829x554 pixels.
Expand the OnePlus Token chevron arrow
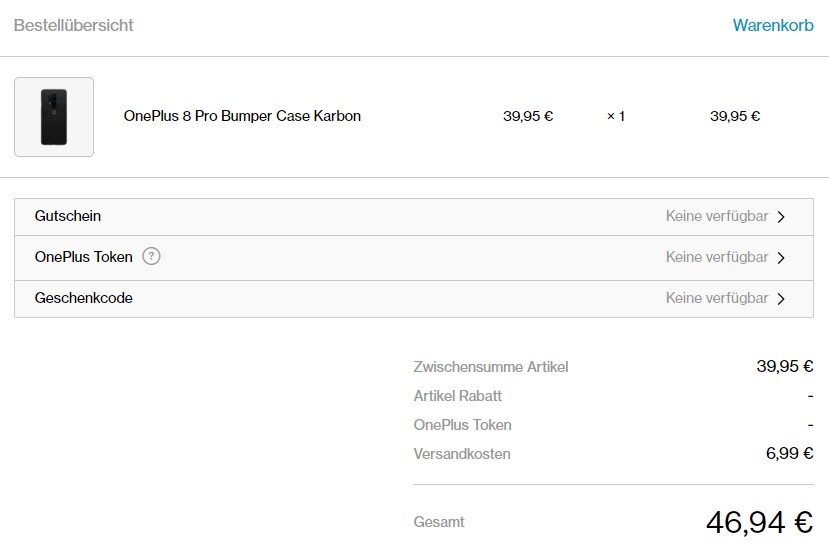(781, 257)
